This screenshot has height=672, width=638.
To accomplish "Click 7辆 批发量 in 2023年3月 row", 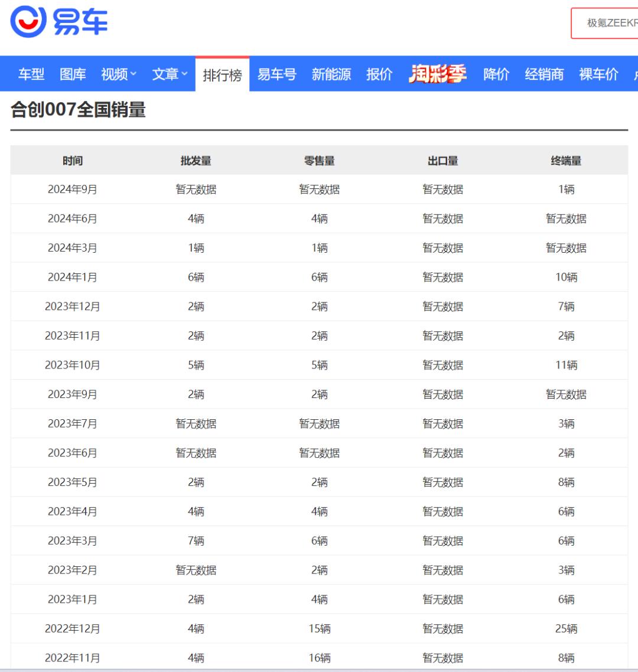I will coord(196,540).
